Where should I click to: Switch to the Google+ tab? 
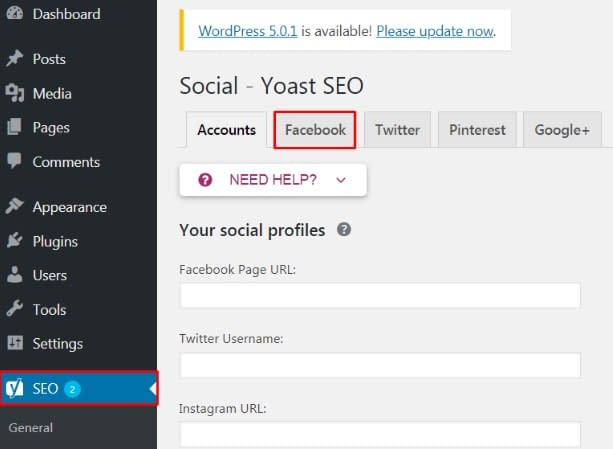(x=562, y=130)
